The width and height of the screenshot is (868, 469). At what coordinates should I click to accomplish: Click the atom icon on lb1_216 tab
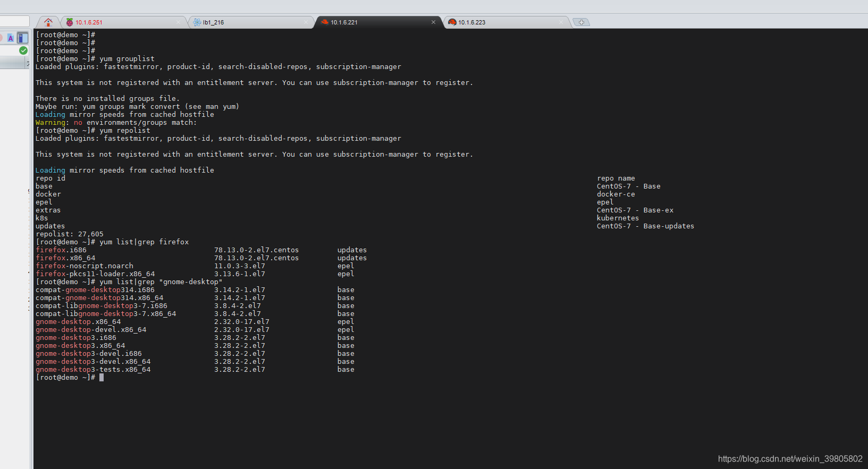pyautogui.click(x=197, y=22)
